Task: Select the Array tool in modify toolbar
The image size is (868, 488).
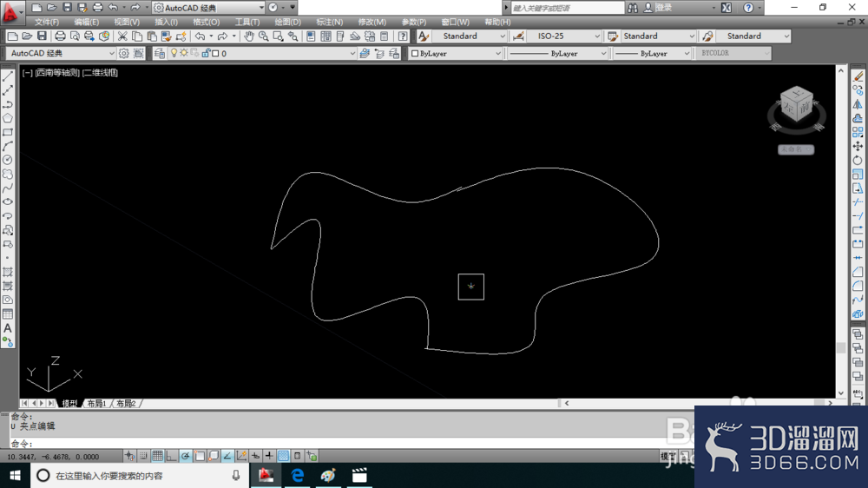Action: [x=858, y=132]
